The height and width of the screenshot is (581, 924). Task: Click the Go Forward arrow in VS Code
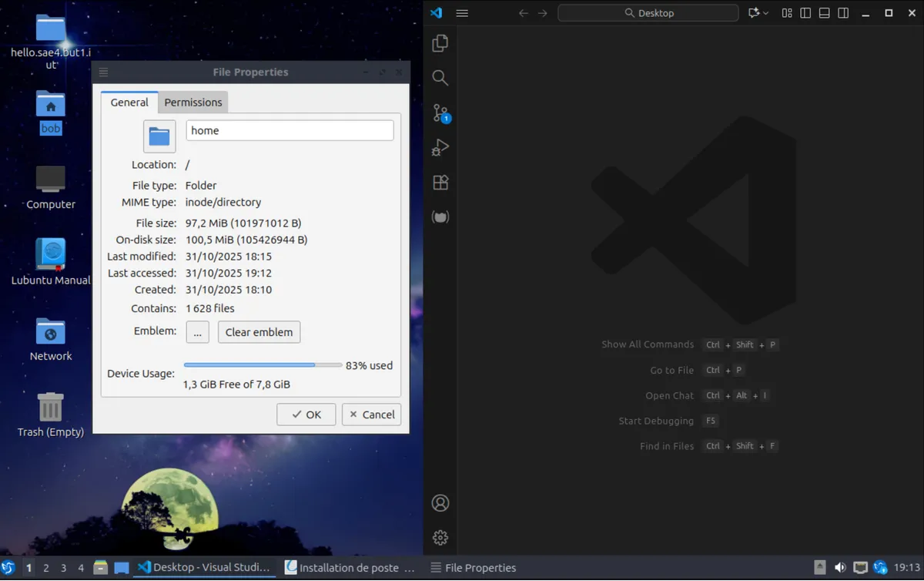click(x=543, y=13)
